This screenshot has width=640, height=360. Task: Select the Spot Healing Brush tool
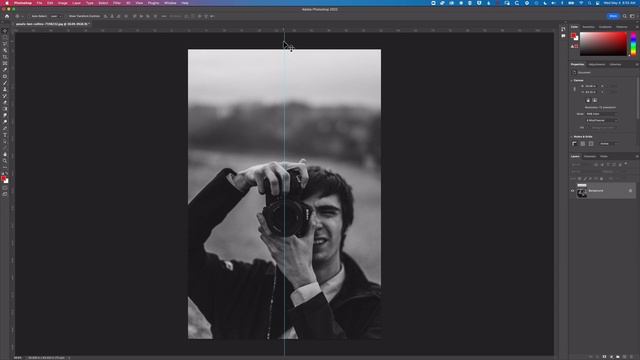coord(5,76)
